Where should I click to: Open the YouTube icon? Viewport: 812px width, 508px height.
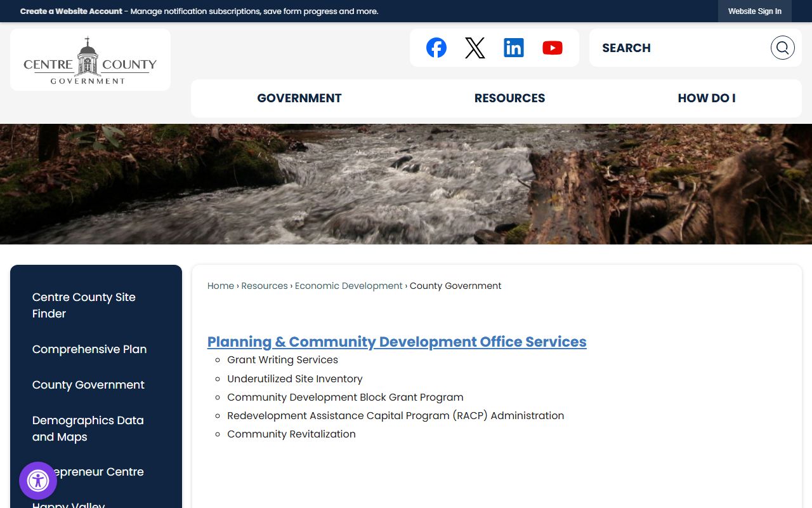(552, 48)
